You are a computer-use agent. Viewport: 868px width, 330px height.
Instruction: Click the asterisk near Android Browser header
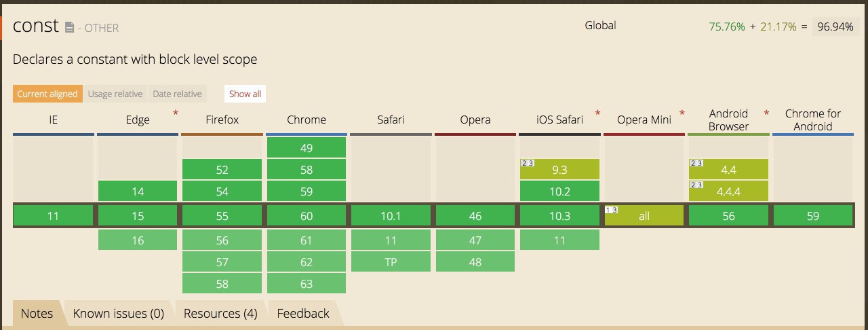click(766, 113)
